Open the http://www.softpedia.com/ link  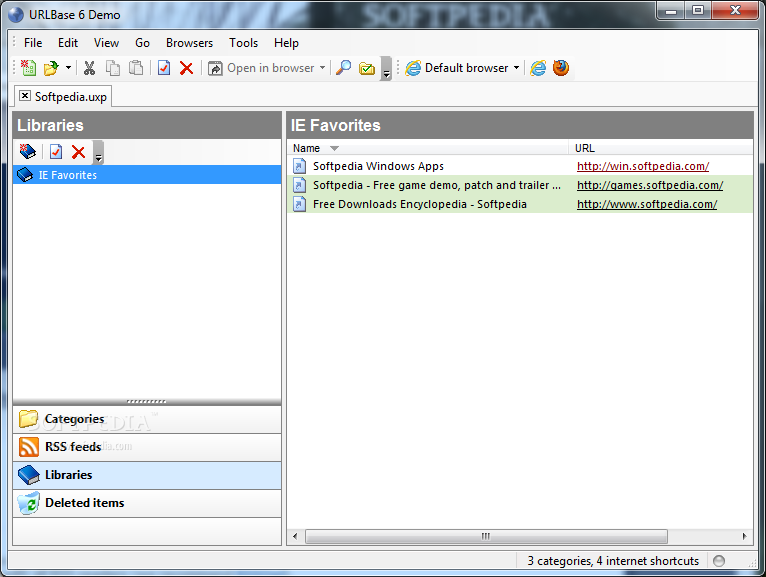coord(647,204)
